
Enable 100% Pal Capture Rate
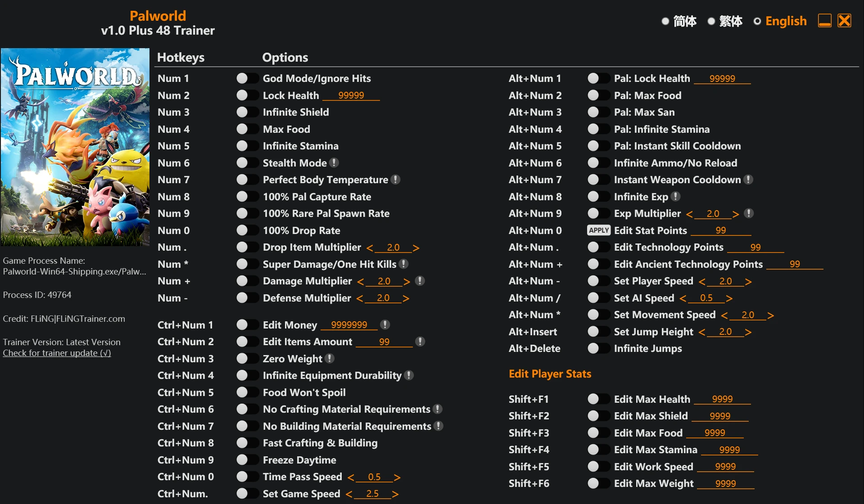point(247,197)
